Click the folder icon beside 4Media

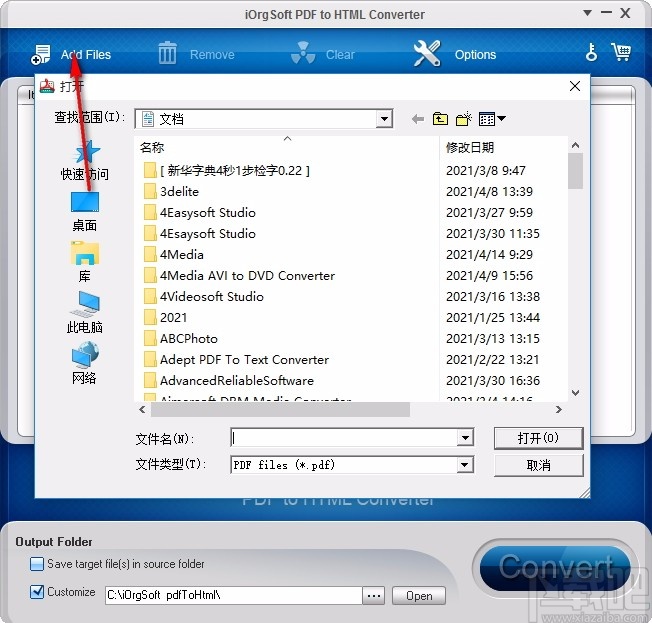coord(150,255)
